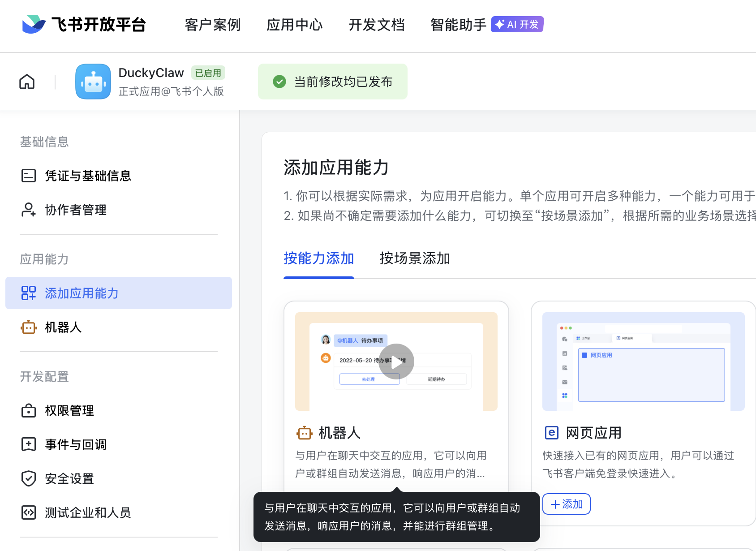This screenshot has height=551, width=756.
Task: Open 测试企业和人员 in the sidebar
Action: (88, 512)
